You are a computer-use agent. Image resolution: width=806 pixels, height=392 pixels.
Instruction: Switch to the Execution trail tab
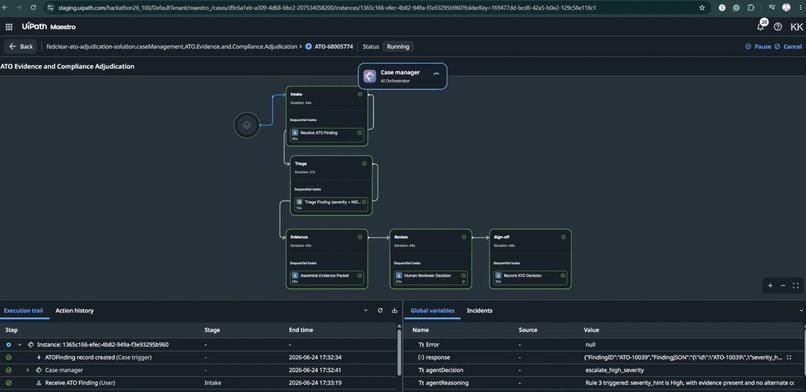(23, 310)
